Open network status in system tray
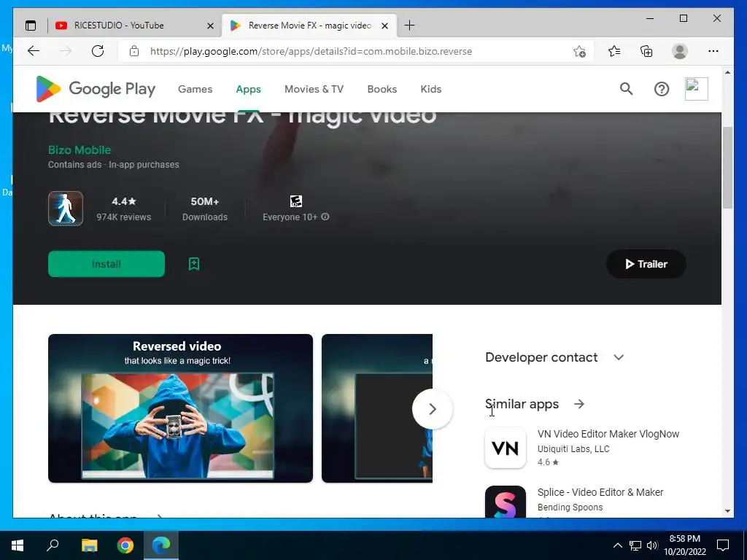This screenshot has height=560, width=747. [635, 545]
